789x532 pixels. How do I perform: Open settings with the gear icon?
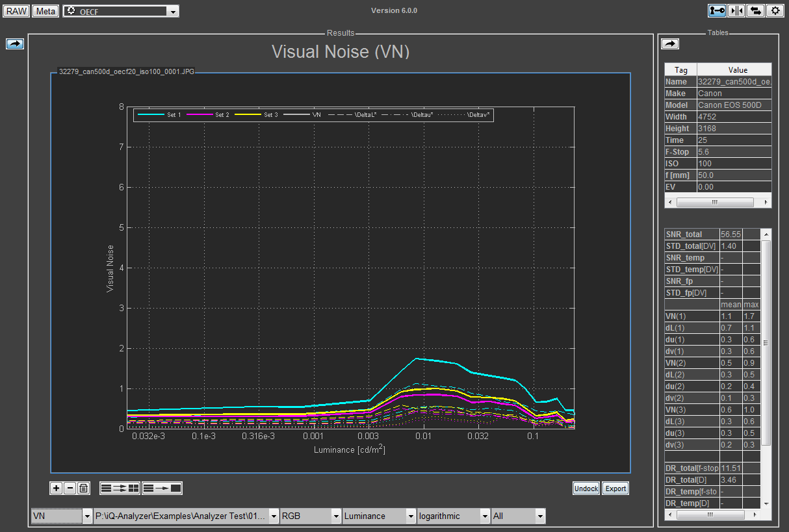coord(774,10)
